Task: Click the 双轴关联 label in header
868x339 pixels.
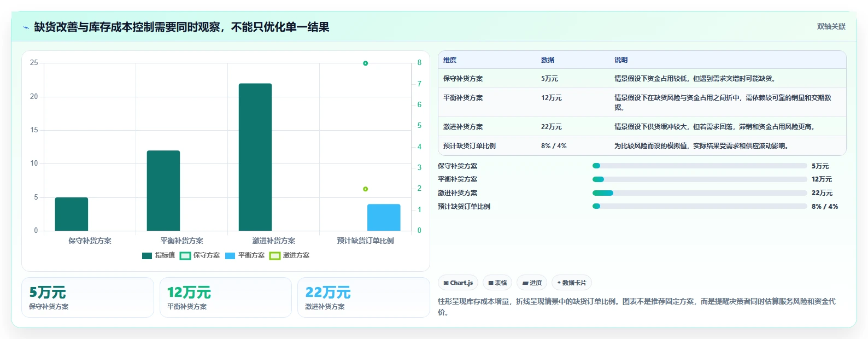Action: [x=831, y=27]
